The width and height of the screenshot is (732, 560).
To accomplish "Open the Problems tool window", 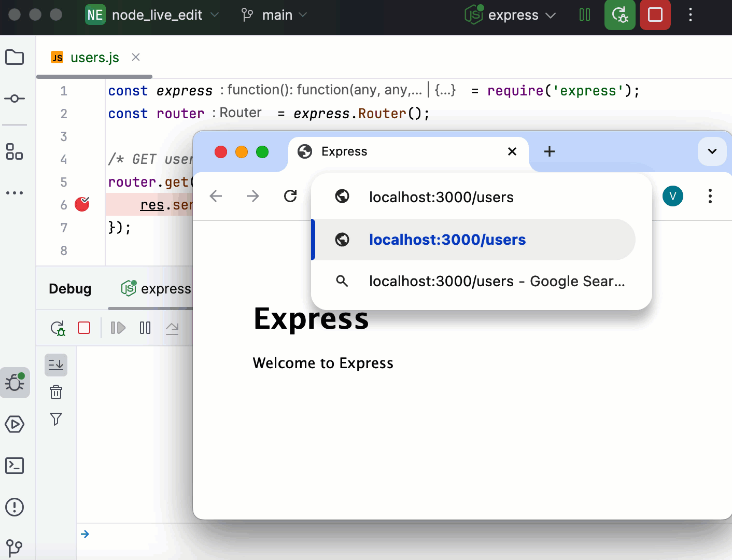I will (x=15, y=507).
